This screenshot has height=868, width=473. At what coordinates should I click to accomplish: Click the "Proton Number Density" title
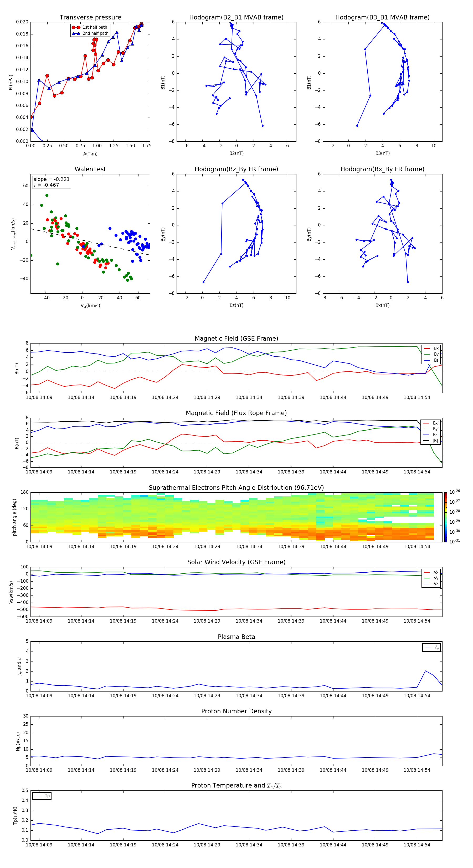pos(236,711)
